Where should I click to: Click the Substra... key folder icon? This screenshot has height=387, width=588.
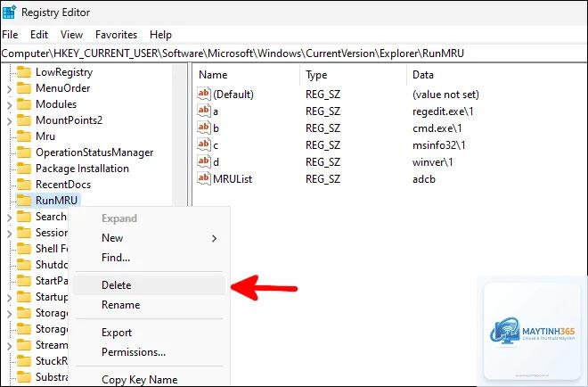24,376
